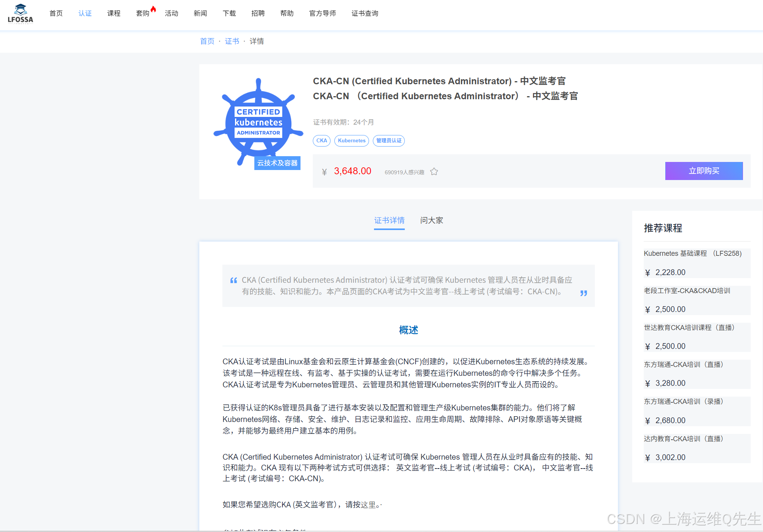This screenshot has height=532, width=763.
Task: Click 详情 in the breadcrumb
Action: 257,41
